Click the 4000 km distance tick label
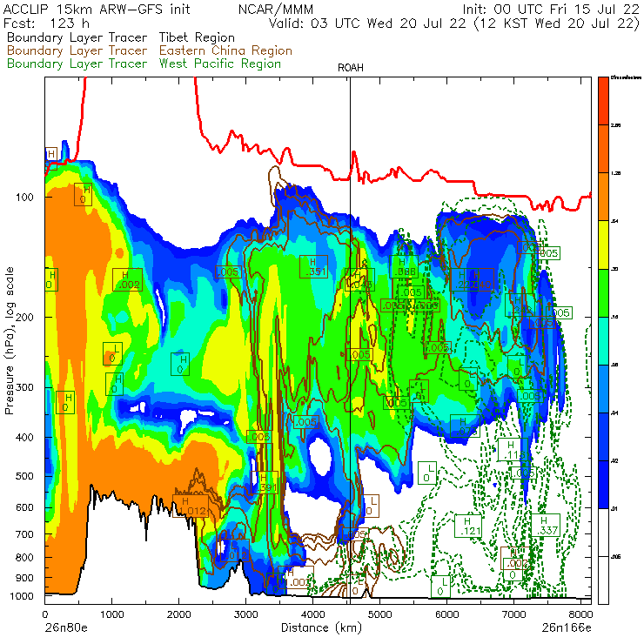Screen dimensions: 644x644 (313, 614)
